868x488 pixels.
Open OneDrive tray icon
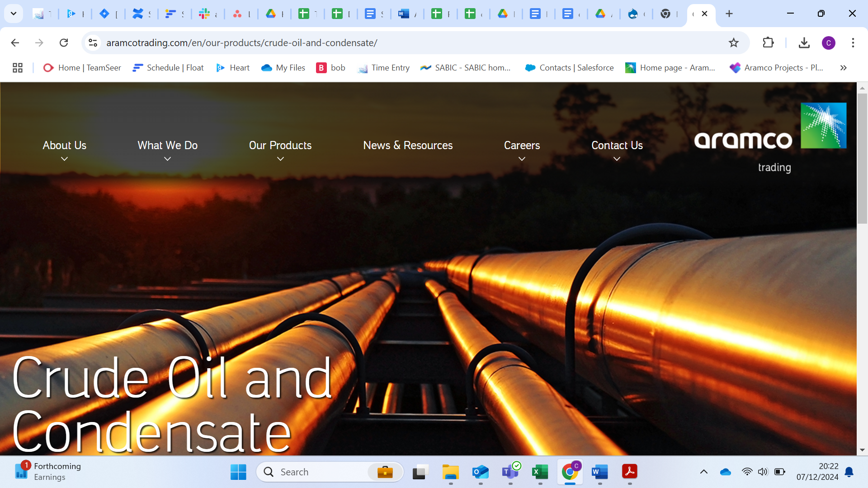pos(726,472)
